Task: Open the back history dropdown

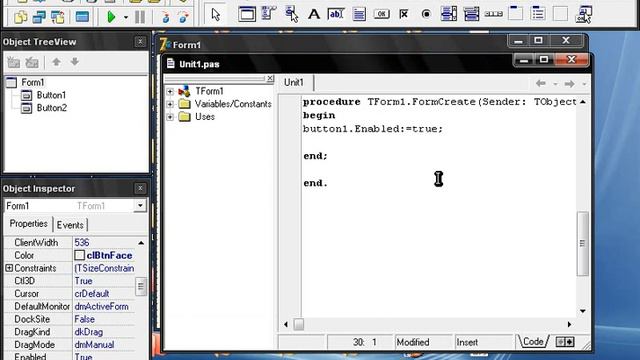Action: tap(556, 84)
